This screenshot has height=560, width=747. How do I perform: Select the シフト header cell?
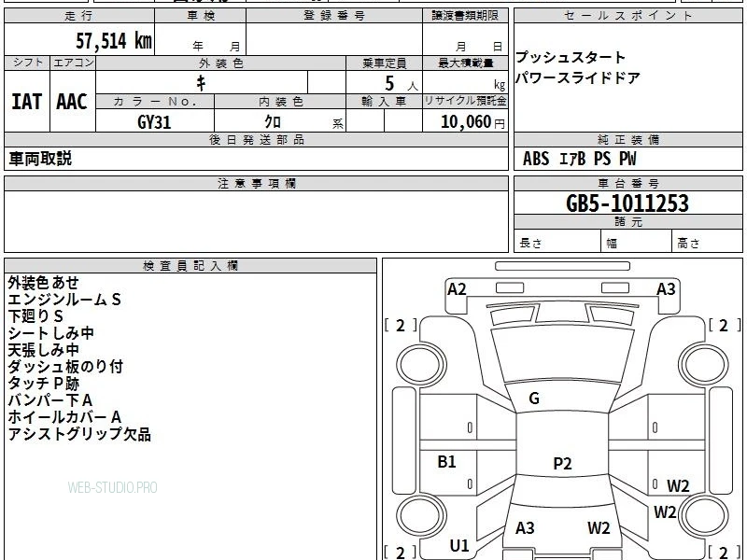pyautogui.click(x=27, y=63)
